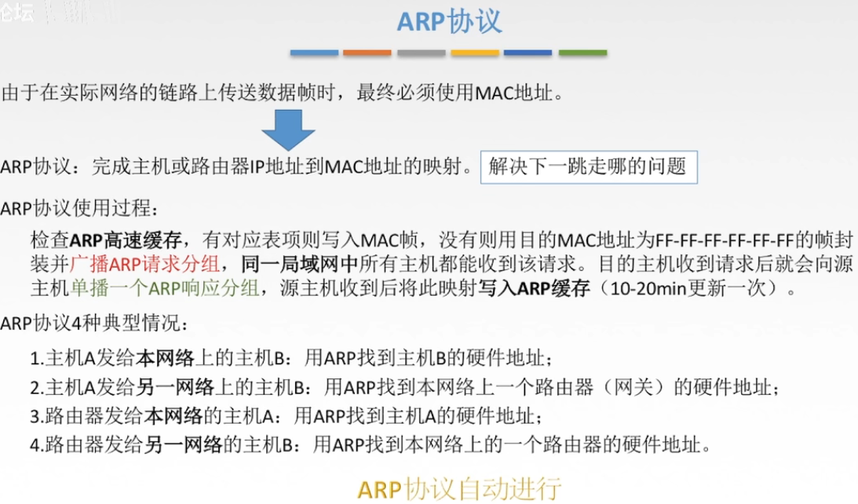The image size is (858, 504).
Task: Click the text "ARP协议：完成主机或路由器IP地址到MAC地址的映射"
Action: click(x=231, y=166)
